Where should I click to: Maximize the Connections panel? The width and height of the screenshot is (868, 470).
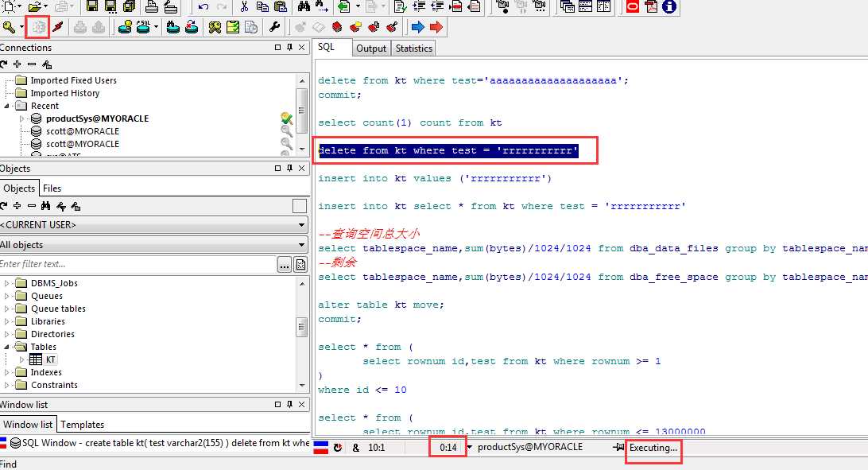point(278,48)
